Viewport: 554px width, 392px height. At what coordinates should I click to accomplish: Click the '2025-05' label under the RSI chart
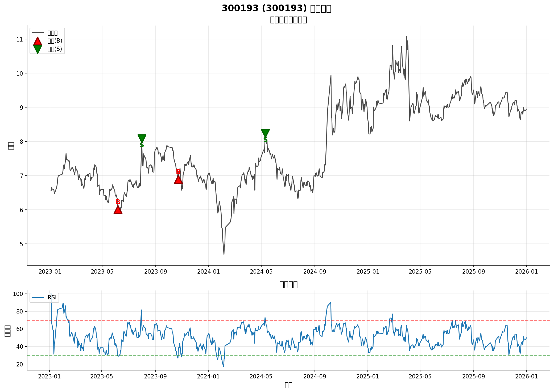[x=420, y=377]
